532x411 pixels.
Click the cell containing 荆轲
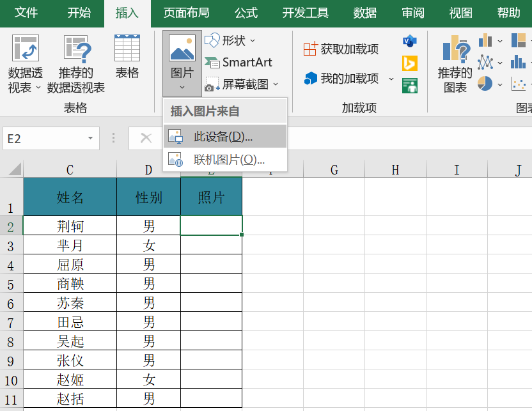click(x=70, y=226)
